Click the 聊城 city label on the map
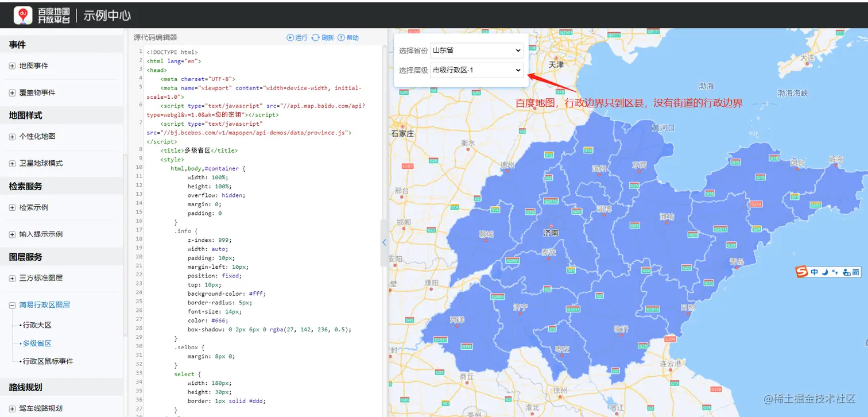868x417 pixels. 486,234
